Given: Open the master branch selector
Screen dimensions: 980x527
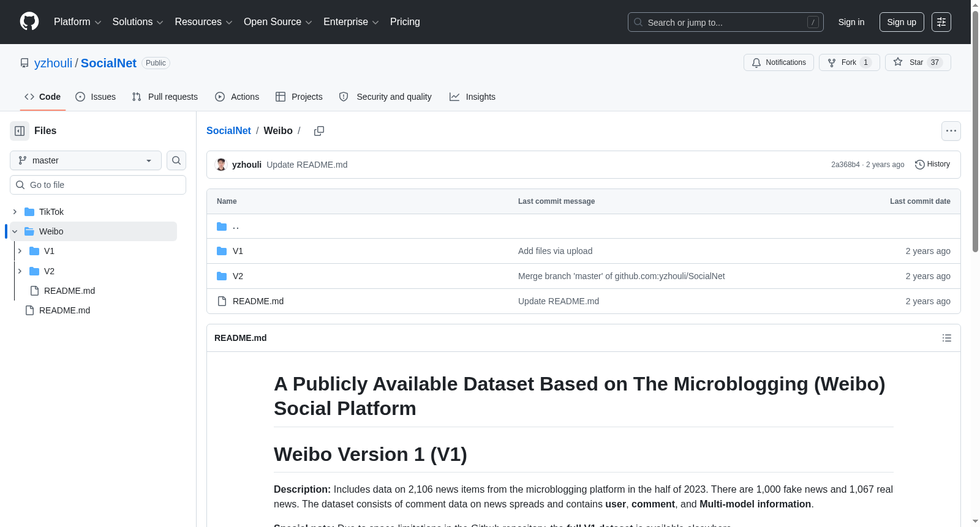Looking at the screenshot, I should tap(86, 160).
